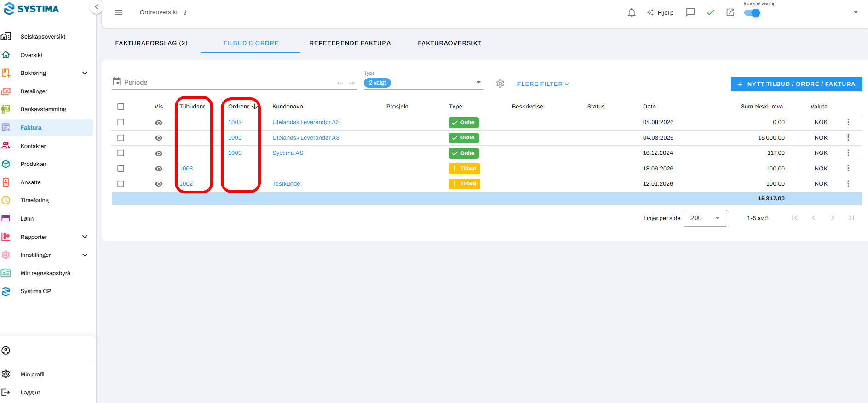Open the Type filter dropdown
The width and height of the screenshot is (868, 403).
(x=423, y=83)
